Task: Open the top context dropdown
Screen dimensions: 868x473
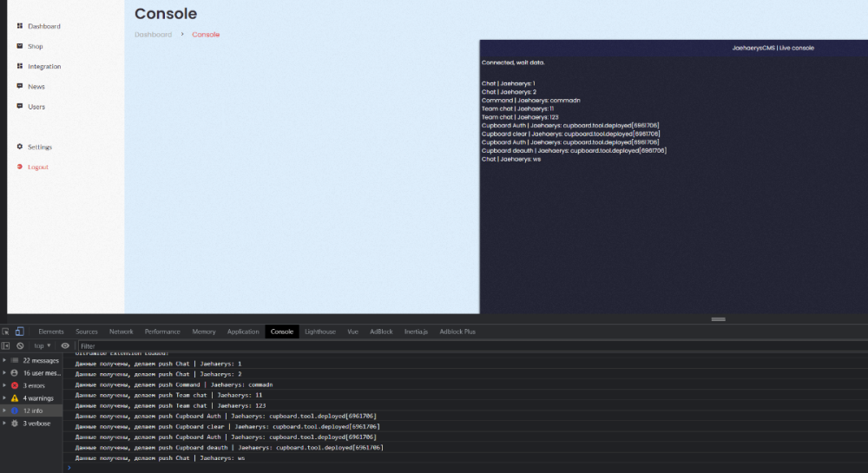Action: coord(42,345)
